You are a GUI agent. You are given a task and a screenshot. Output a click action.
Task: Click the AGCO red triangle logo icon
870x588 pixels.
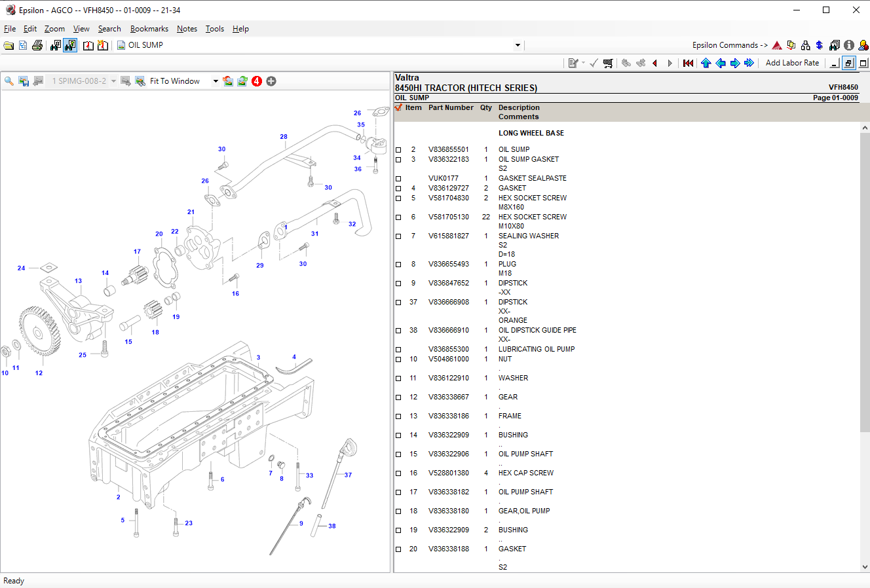click(777, 45)
